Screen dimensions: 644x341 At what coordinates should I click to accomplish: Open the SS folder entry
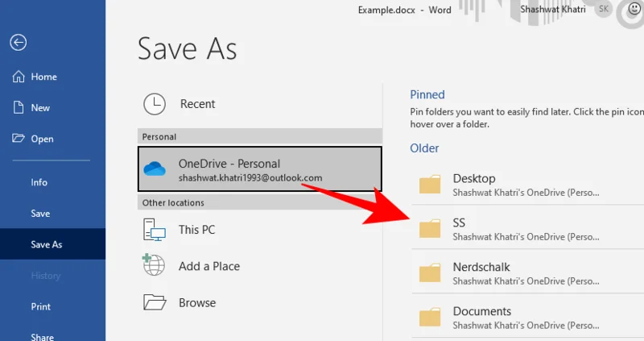pos(528,229)
